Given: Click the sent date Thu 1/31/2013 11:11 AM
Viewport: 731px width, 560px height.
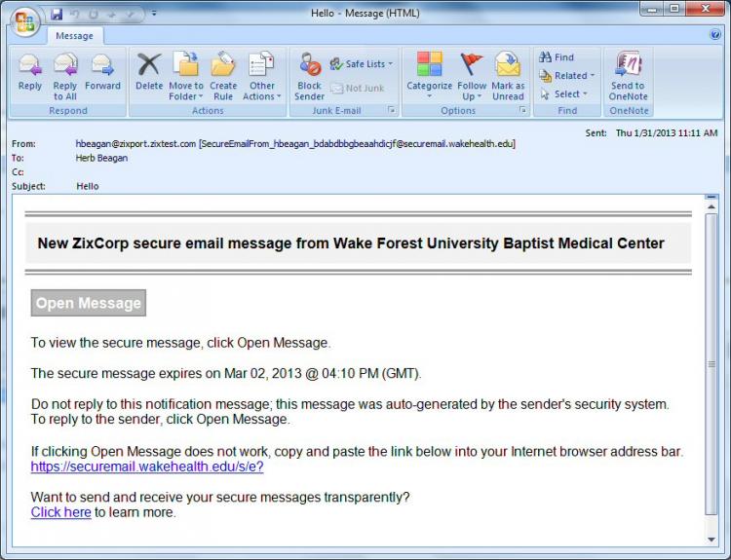Looking at the screenshot, I should pos(667,133).
